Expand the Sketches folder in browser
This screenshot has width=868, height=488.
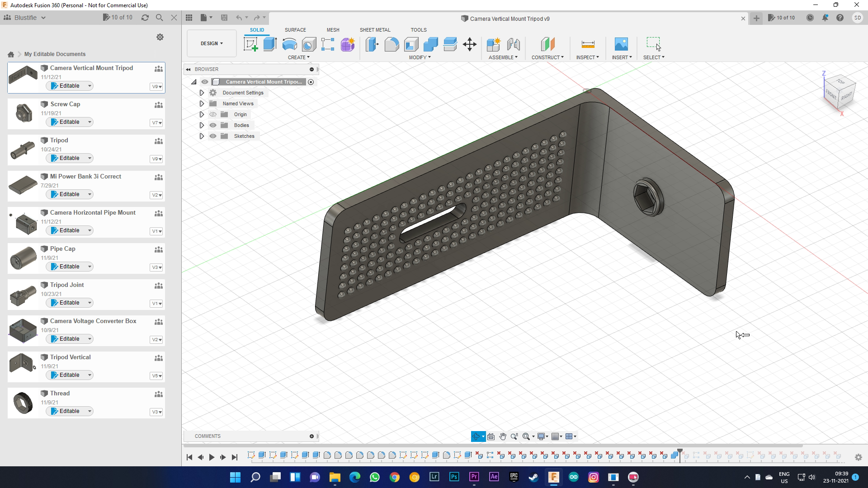pos(202,136)
